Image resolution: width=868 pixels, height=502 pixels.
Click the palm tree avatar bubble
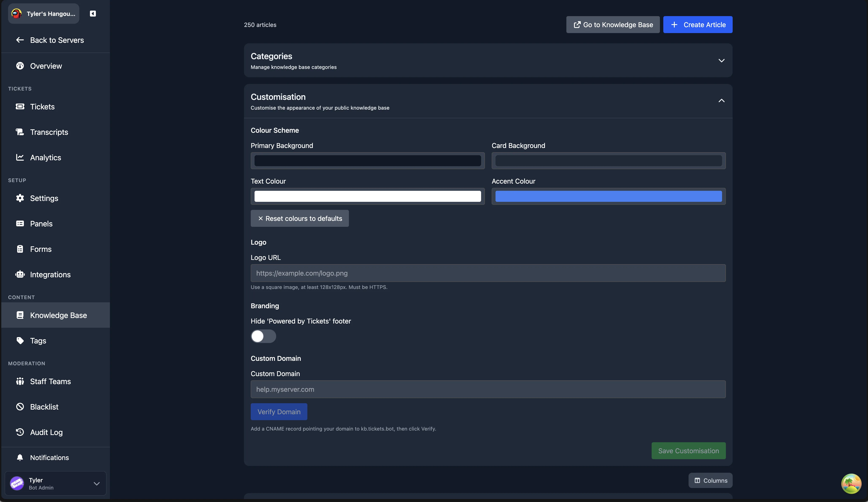[851, 484]
